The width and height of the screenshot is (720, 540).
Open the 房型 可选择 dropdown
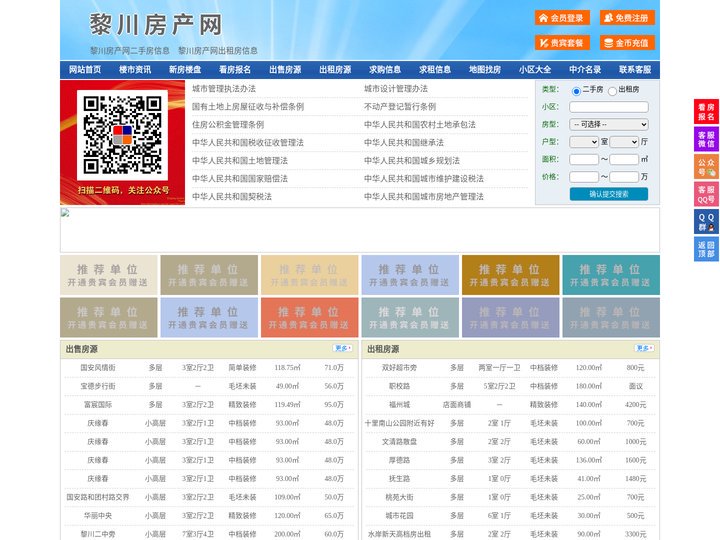609,124
